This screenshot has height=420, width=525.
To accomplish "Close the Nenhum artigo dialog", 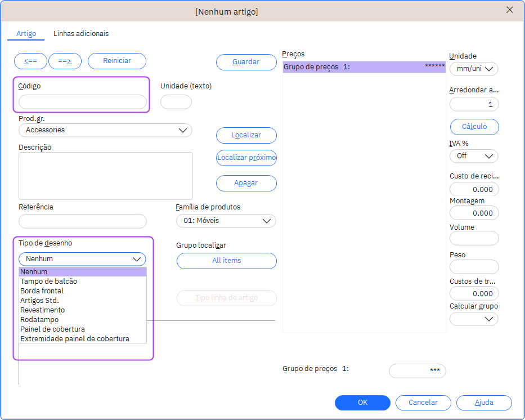I will pyautogui.click(x=510, y=10).
